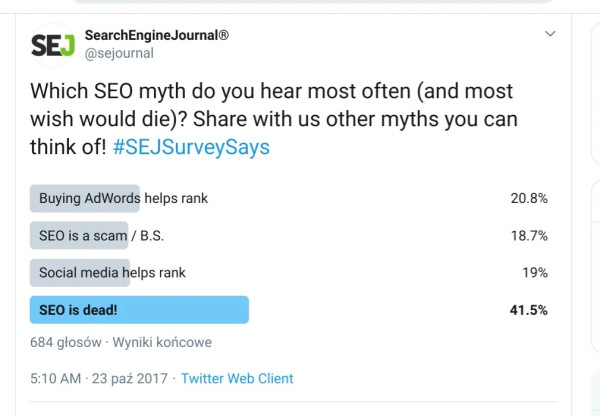
Task: Open the #SEJSurveySays hashtag
Action: coord(191,147)
